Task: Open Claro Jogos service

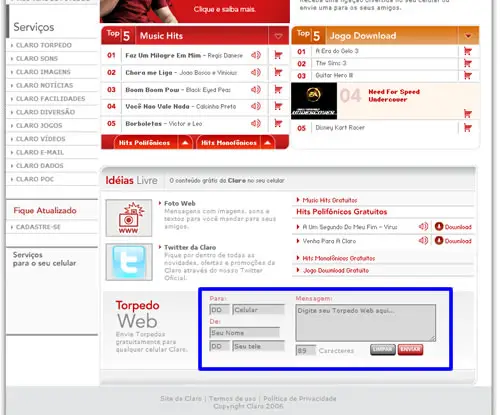Action: pyautogui.click(x=39, y=126)
